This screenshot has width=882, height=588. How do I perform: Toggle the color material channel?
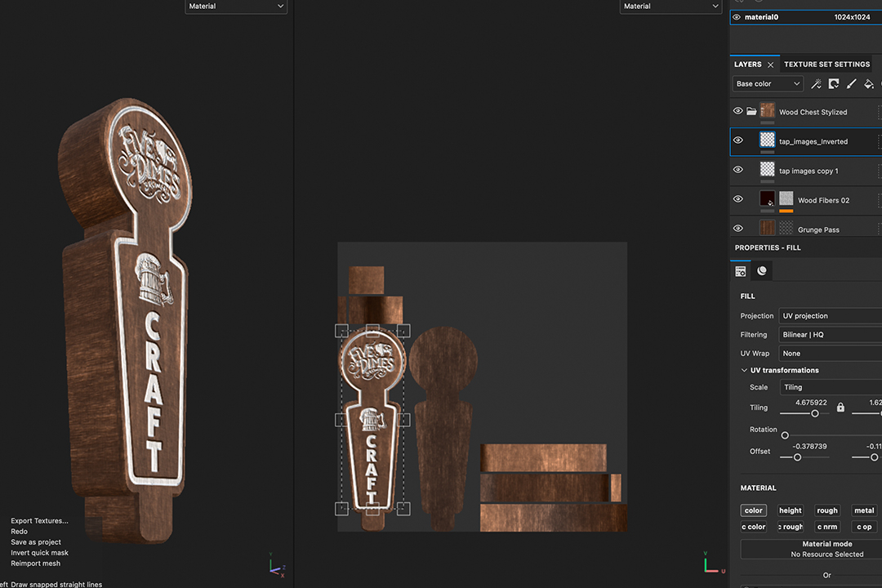pyautogui.click(x=753, y=510)
